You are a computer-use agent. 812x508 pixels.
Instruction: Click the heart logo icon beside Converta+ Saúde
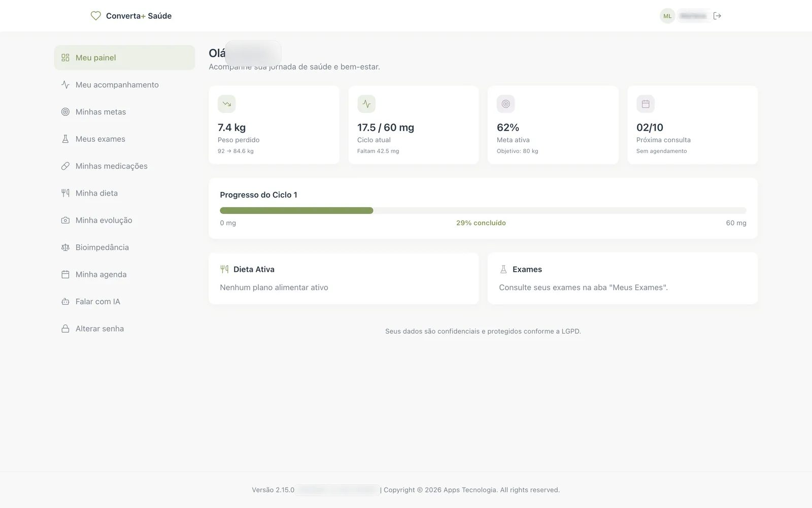coord(95,16)
